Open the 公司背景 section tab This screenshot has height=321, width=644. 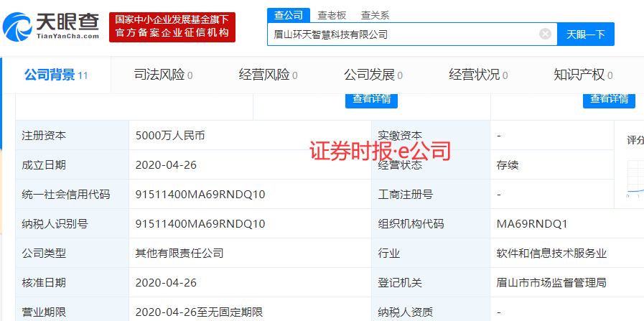click(x=56, y=75)
